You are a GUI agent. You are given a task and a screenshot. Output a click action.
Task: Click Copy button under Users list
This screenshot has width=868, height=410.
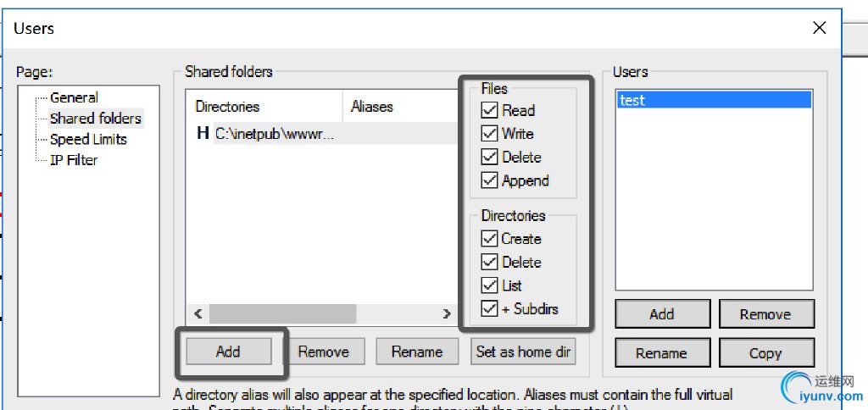click(765, 353)
